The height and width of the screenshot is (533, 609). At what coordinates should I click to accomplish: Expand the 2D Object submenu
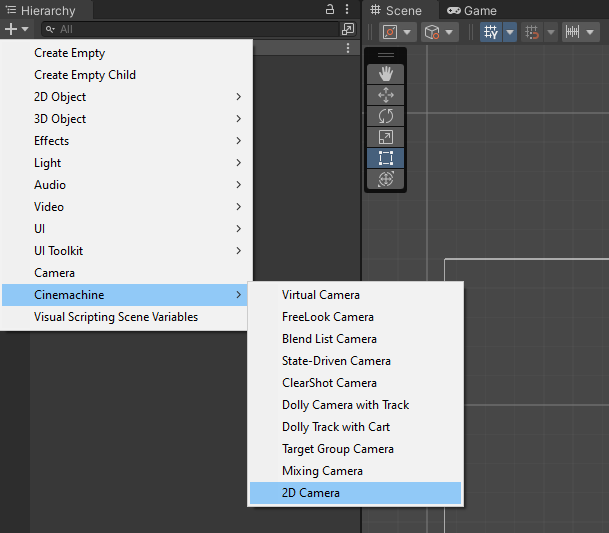click(x=127, y=97)
